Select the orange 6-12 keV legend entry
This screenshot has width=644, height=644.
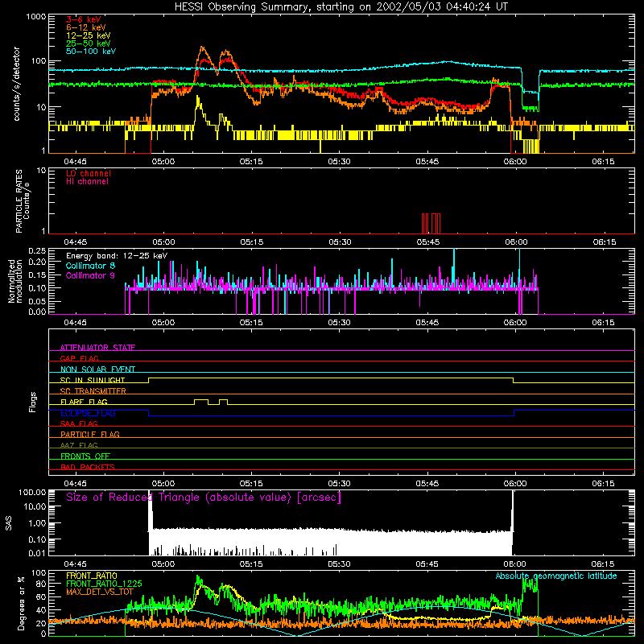point(86,27)
